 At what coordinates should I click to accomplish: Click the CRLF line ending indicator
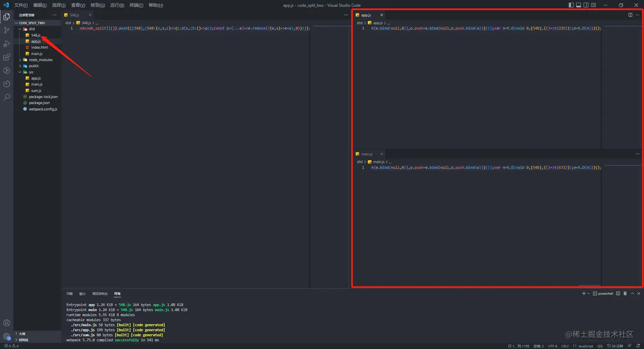565,346
